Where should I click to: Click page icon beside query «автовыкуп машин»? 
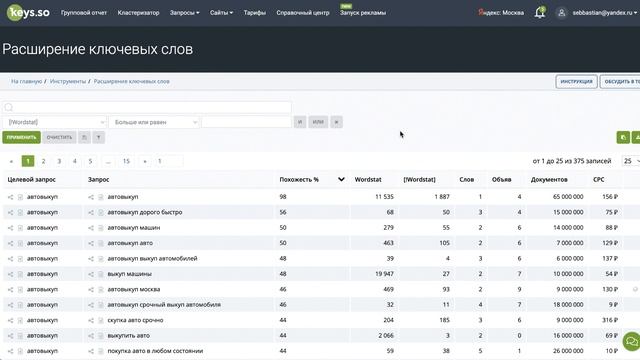tap(100, 228)
